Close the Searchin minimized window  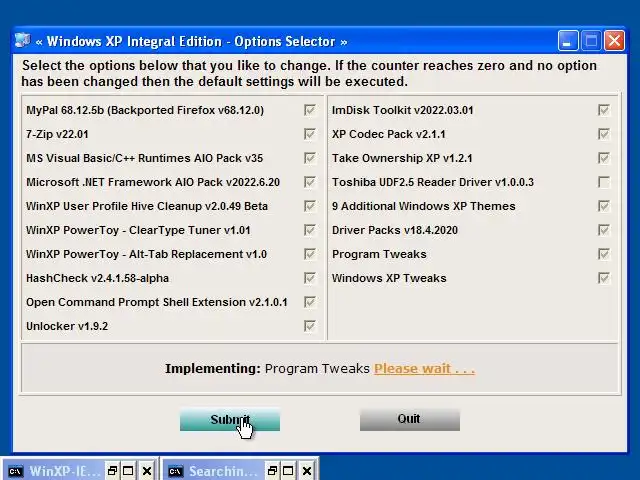click(307, 471)
